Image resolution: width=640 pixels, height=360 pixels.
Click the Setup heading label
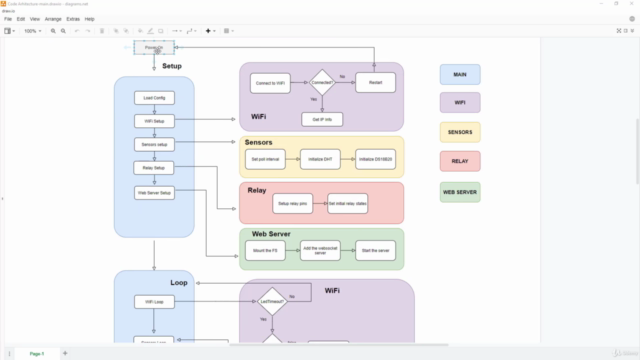pyautogui.click(x=172, y=66)
